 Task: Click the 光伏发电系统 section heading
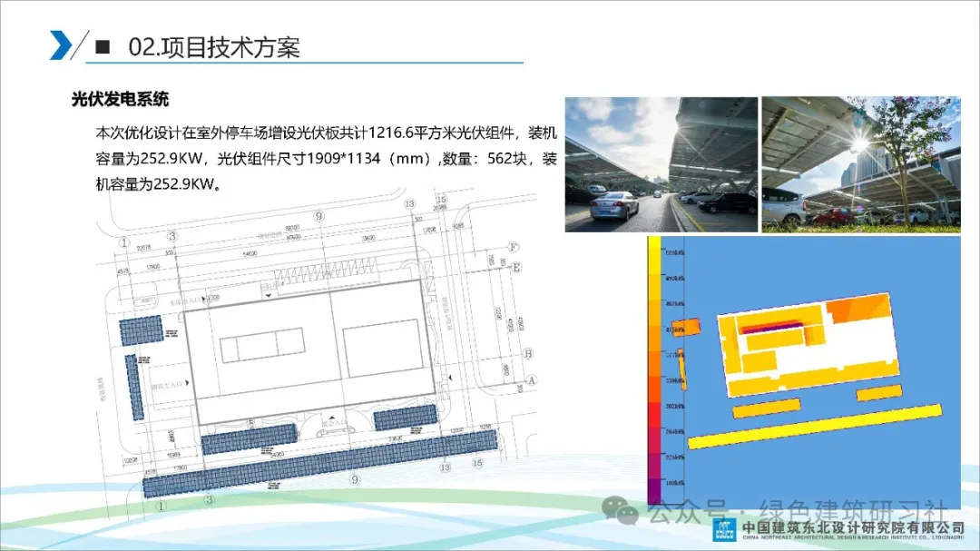[120, 100]
